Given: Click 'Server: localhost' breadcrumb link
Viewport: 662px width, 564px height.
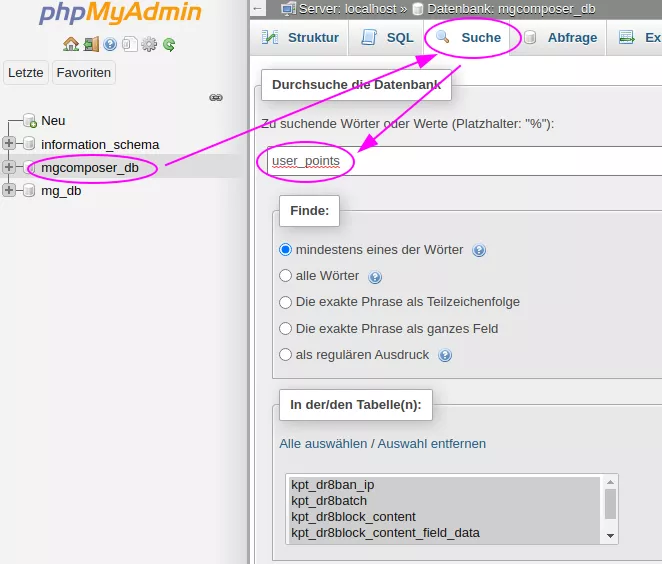Looking at the screenshot, I should coord(348,8).
